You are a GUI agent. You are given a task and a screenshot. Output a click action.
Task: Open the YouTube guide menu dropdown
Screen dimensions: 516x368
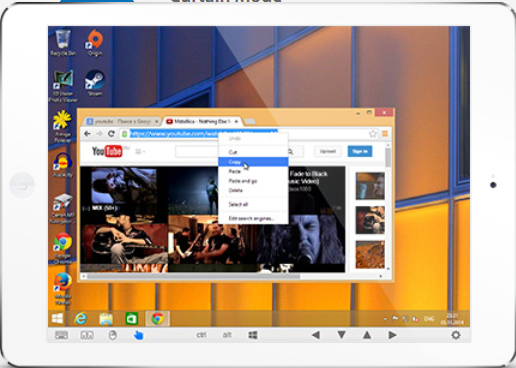point(140,152)
